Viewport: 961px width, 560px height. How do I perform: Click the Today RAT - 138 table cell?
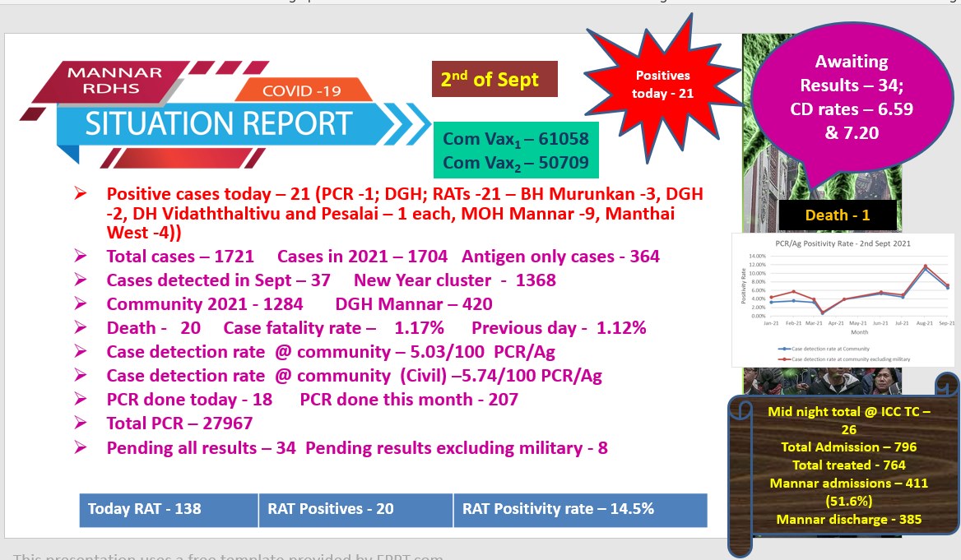click(x=169, y=510)
